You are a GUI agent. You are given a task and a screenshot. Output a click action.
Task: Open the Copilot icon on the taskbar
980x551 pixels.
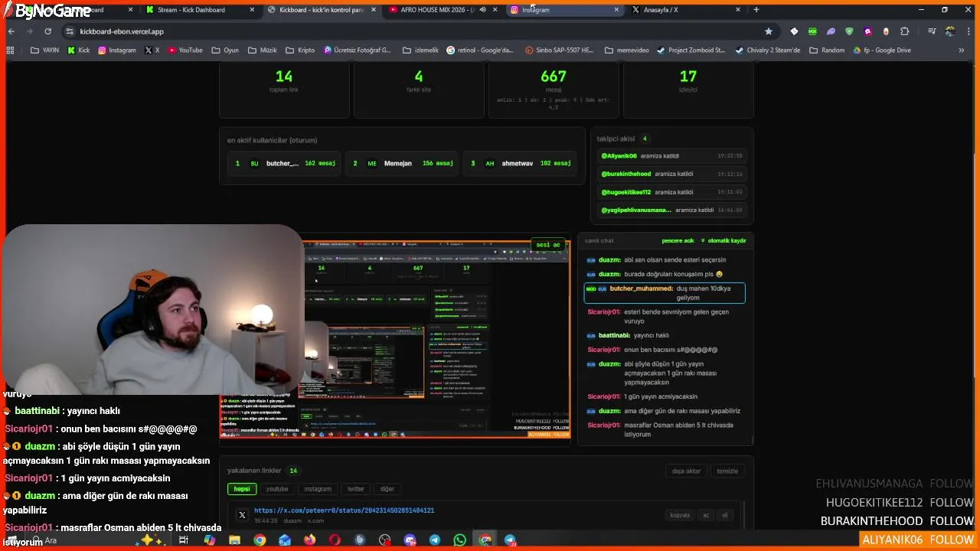209,540
